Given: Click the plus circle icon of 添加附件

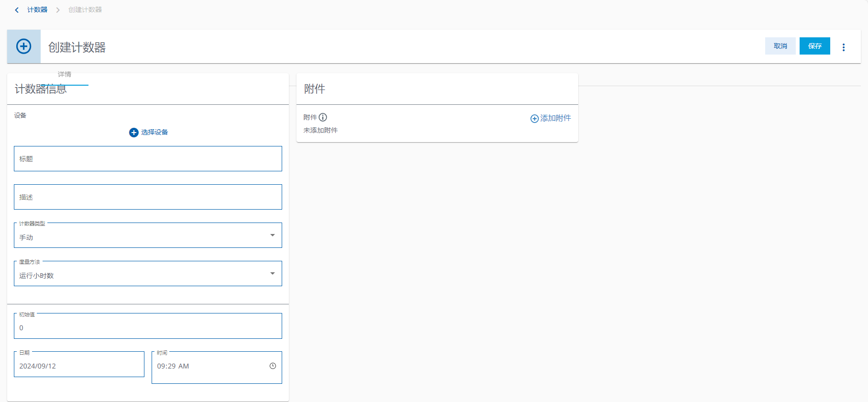Looking at the screenshot, I should point(534,119).
